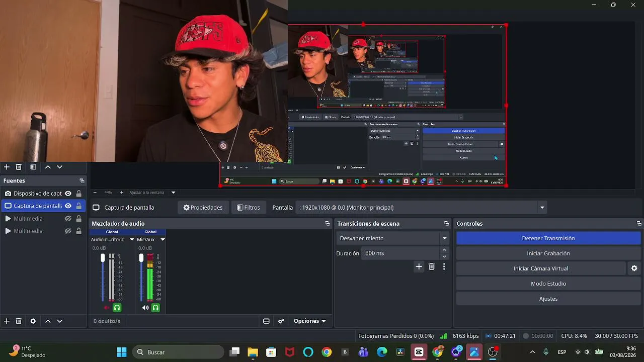
Task: Click the "30.00 / 30.00 FPS" status text
Action: (x=616, y=336)
